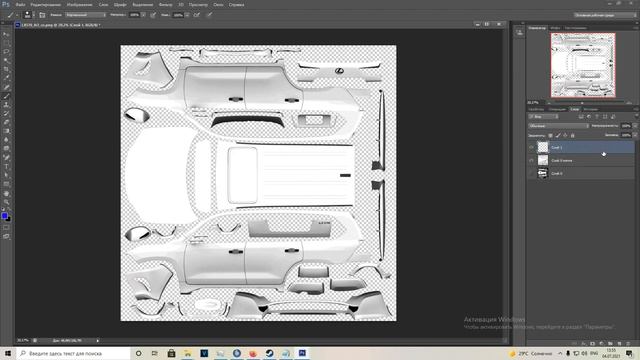Switch to the Navigator tab
The width and height of the screenshot is (640, 360).
pos(537,28)
